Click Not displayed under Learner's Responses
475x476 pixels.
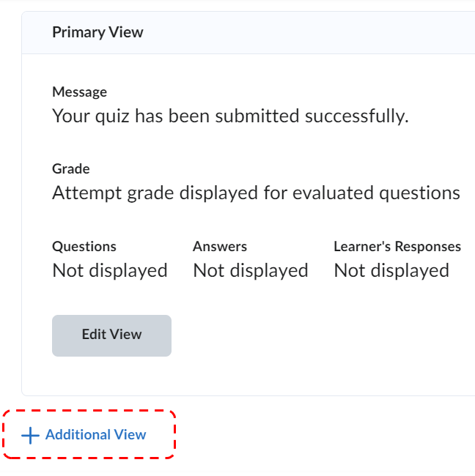(x=391, y=271)
